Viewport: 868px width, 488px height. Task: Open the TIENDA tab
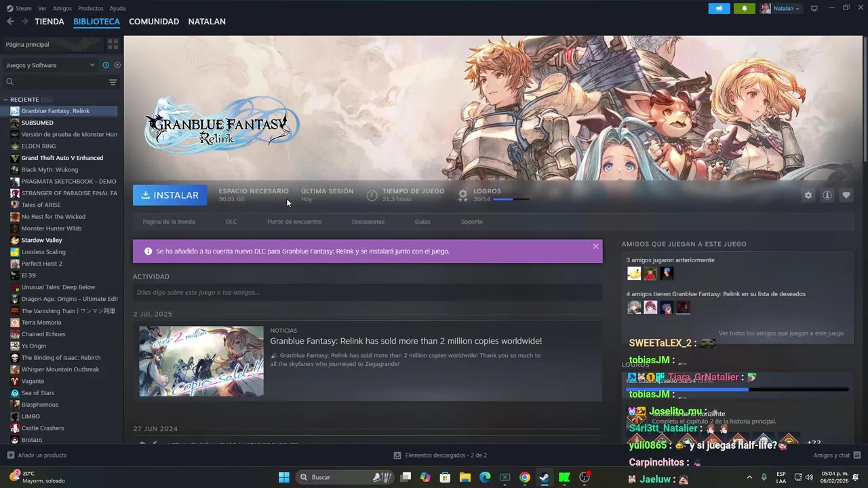pos(50,22)
